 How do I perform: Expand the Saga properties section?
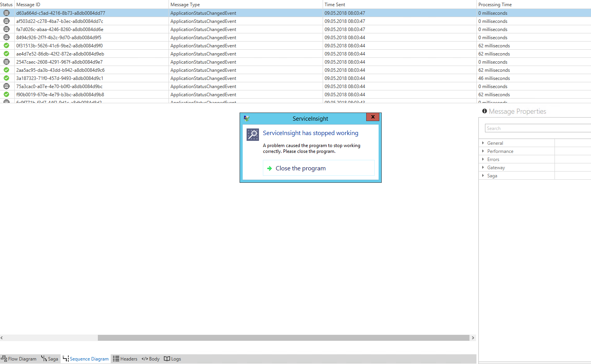tap(483, 175)
